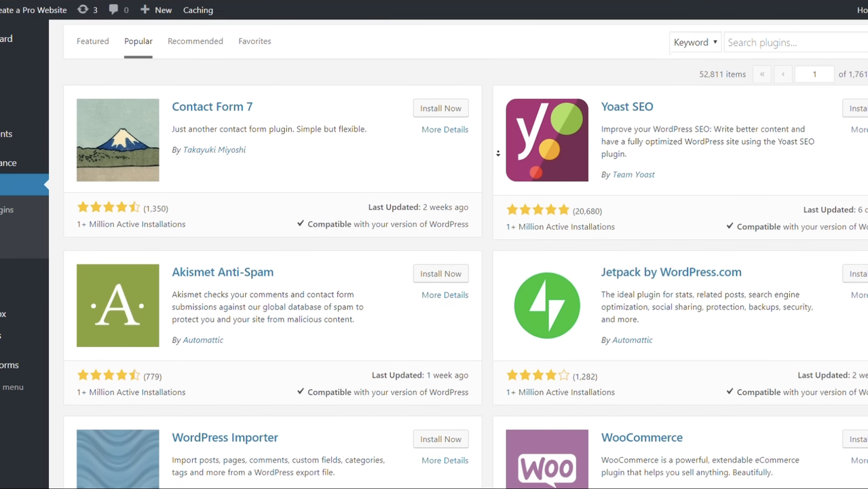Open the Caching menu in admin bar
Viewport: 868px width, 489px height.
[198, 10]
